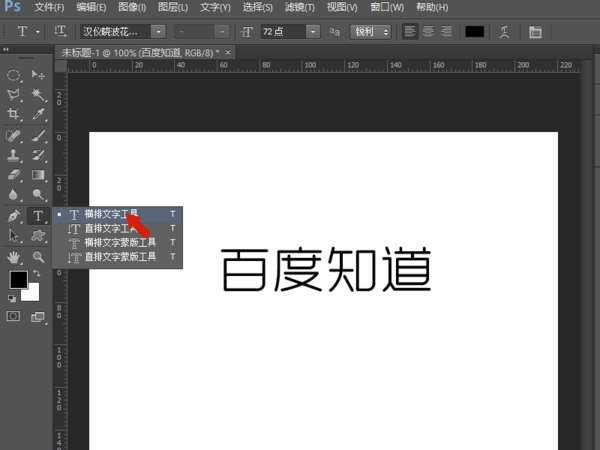
Task: Expand the font family dropdown
Action: point(158,32)
